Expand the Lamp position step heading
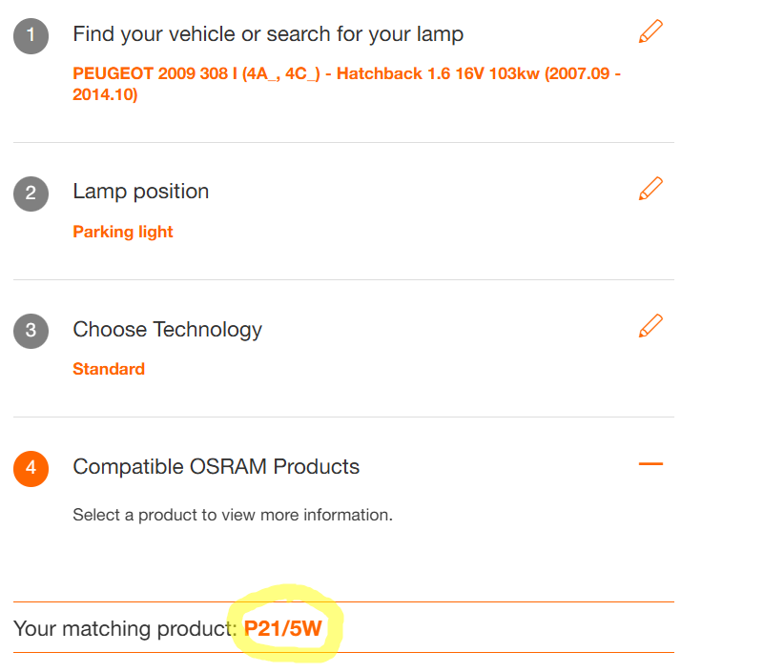 pos(140,192)
